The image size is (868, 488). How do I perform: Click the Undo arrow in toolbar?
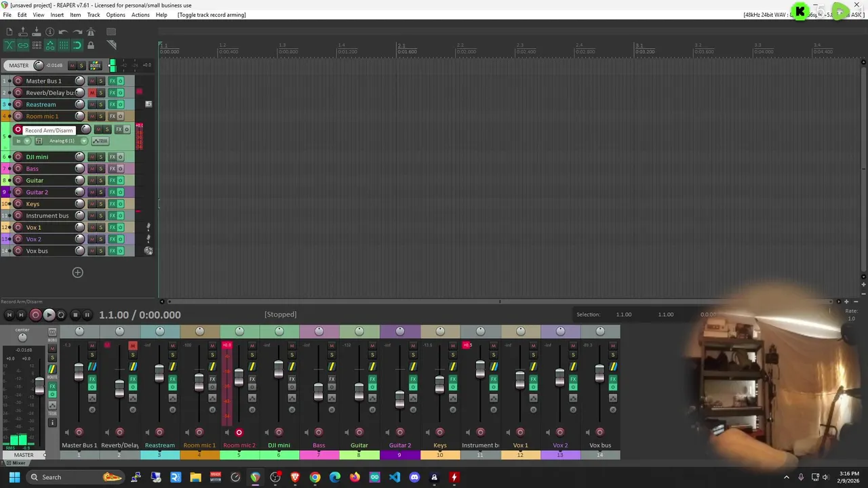click(x=63, y=32)
